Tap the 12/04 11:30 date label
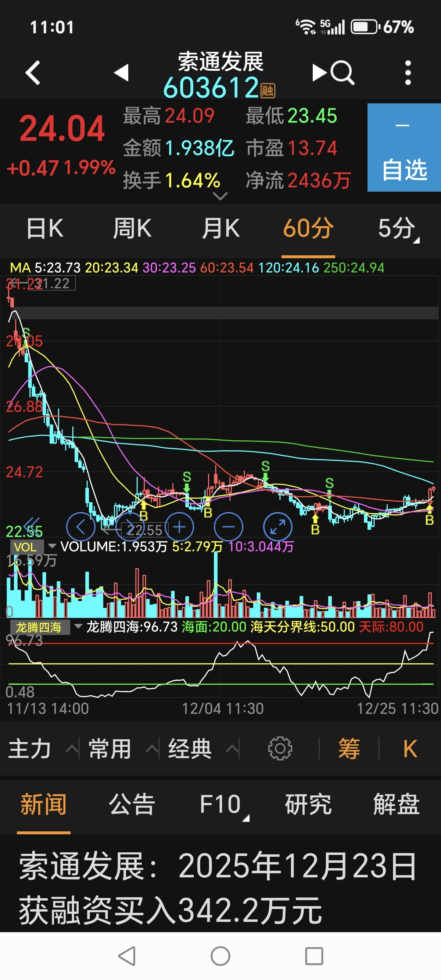 223,709
